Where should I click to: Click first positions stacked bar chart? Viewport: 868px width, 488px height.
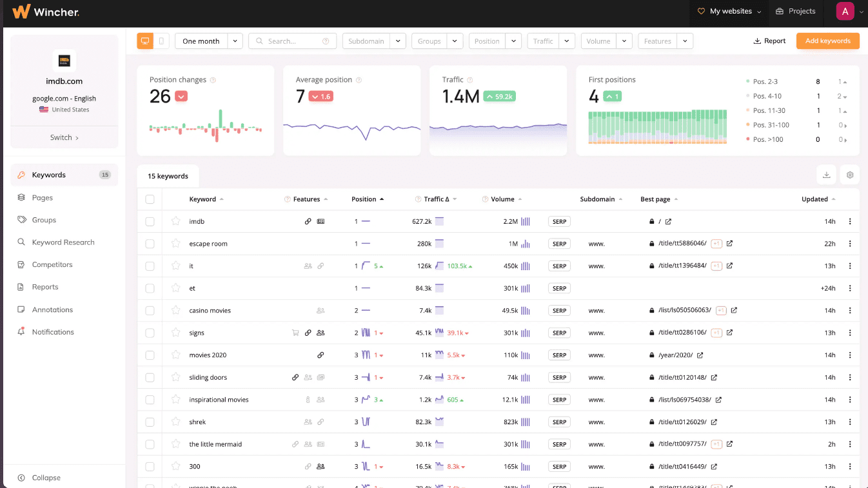(x=656, y=127)
